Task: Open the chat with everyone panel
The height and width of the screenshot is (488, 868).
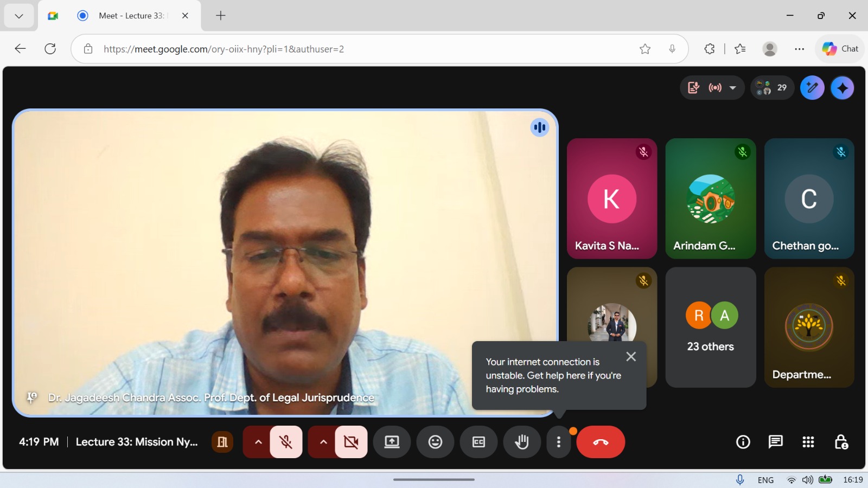Action: [x=776, y=442]
